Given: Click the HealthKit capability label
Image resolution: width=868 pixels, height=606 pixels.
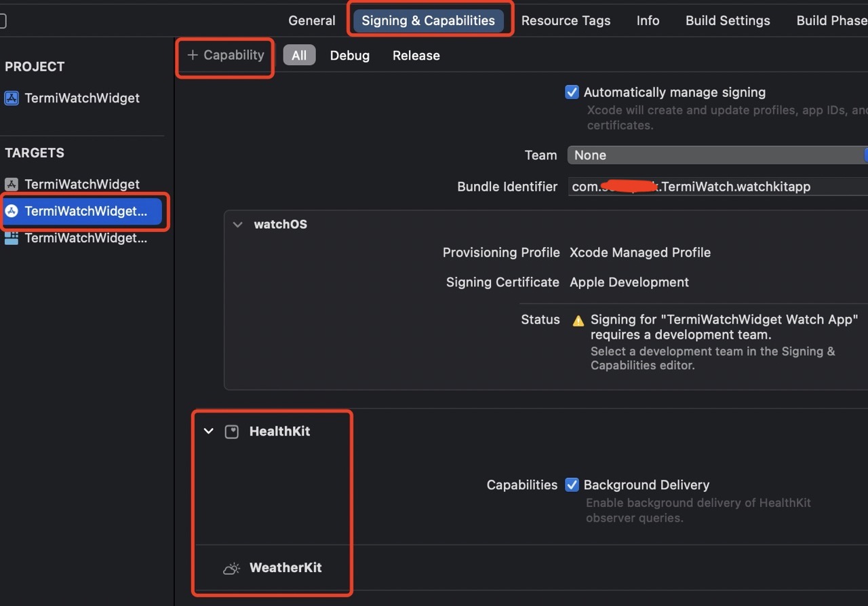Looking at the screenshot, I should [x=279, y=431].
